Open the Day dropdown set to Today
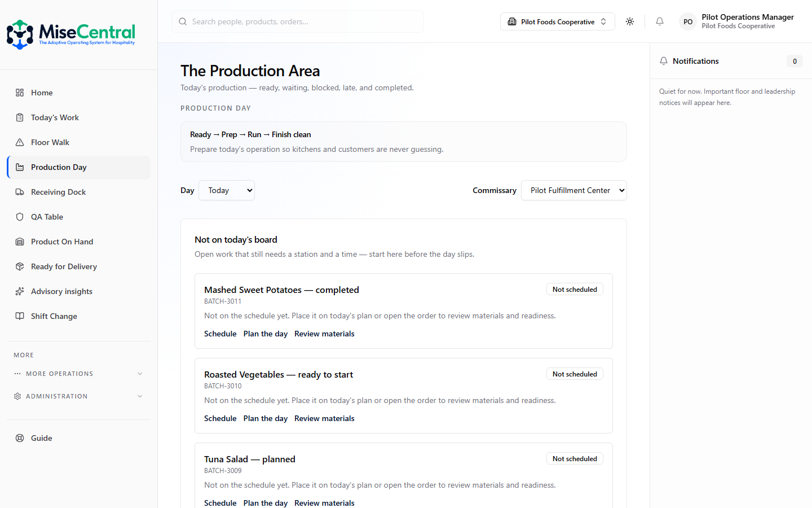This screenshot has height=508, width=812. [227, 190]
